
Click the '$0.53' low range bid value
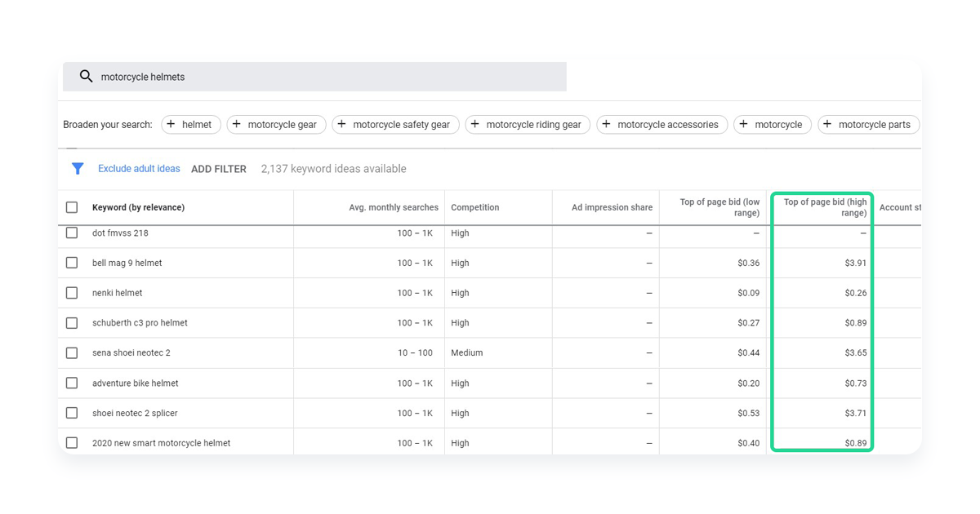coord(748,413)
